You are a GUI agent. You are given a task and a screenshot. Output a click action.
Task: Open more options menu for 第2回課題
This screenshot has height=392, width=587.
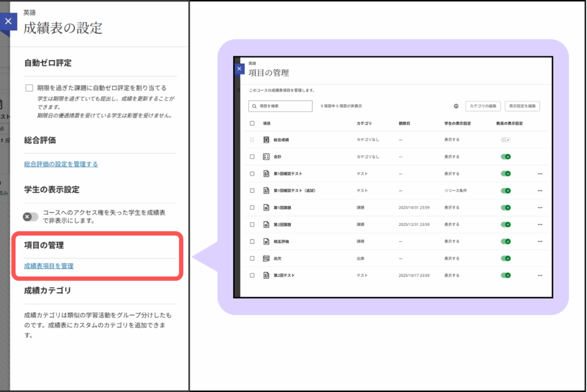click(540, 225)
